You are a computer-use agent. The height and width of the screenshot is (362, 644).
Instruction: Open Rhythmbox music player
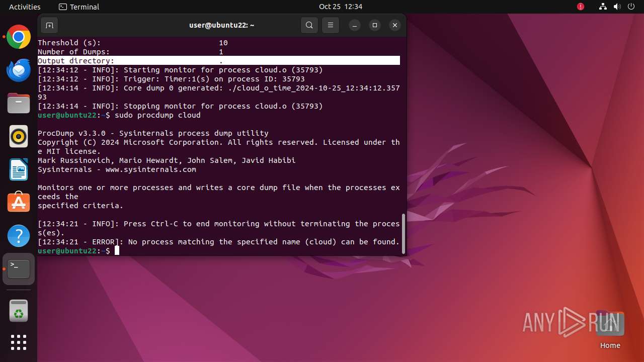coord(19,136)
